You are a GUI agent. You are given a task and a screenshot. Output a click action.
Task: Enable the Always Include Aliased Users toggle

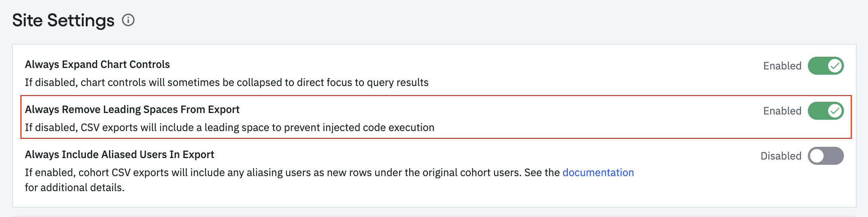tap(825, 156)
